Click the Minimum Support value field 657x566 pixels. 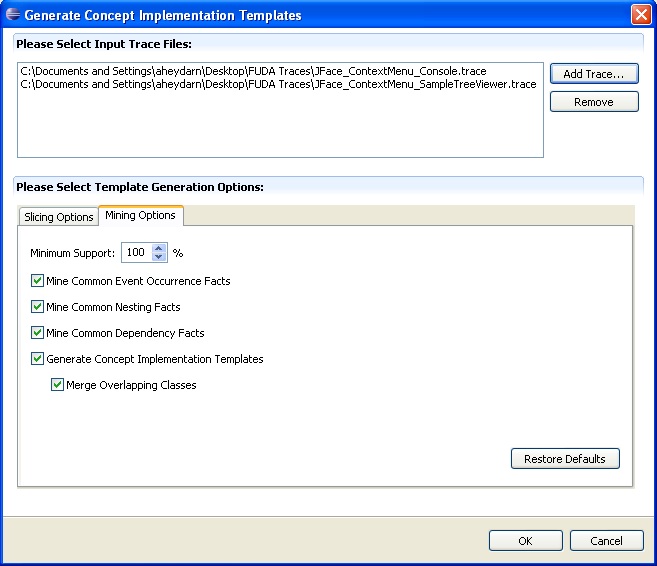pyautogui.click(x=136, y=253)
